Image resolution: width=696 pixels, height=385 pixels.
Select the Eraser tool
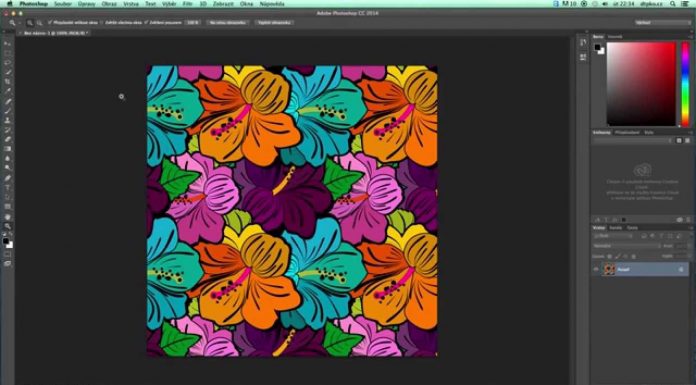(8, 139)
